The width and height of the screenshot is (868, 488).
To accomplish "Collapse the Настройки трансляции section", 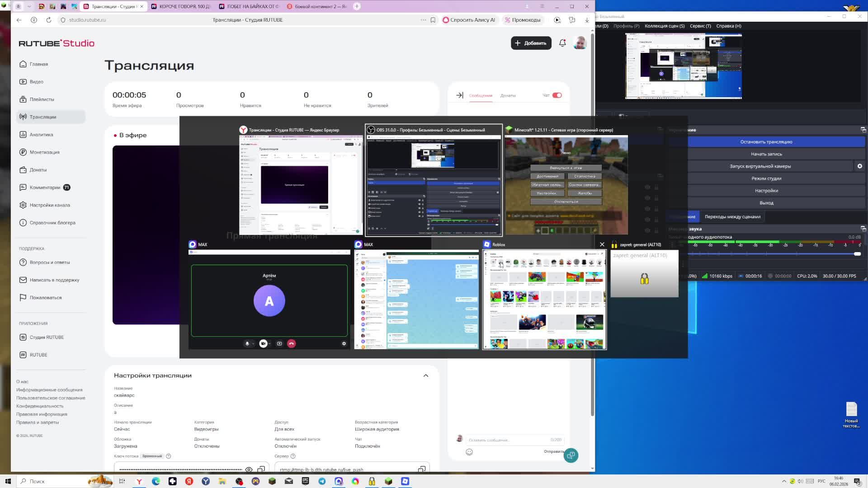I will tap(425, 375).
